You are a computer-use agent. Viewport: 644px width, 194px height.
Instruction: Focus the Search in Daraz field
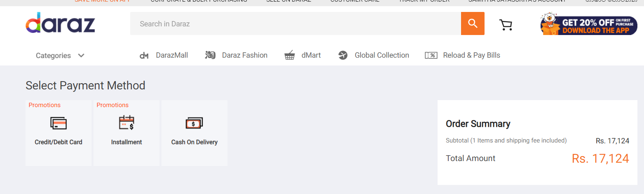point(295,23)
